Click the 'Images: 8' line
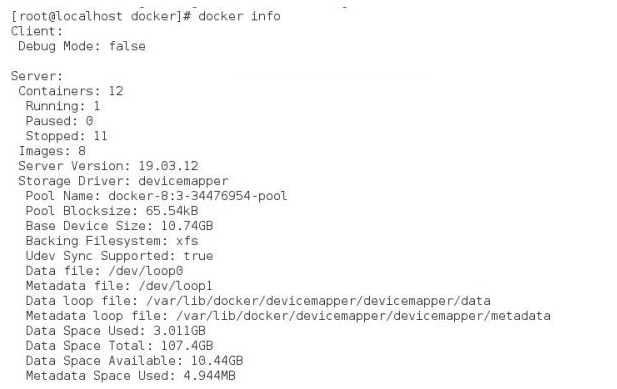The image size is (617, 389). click(52, 151)
